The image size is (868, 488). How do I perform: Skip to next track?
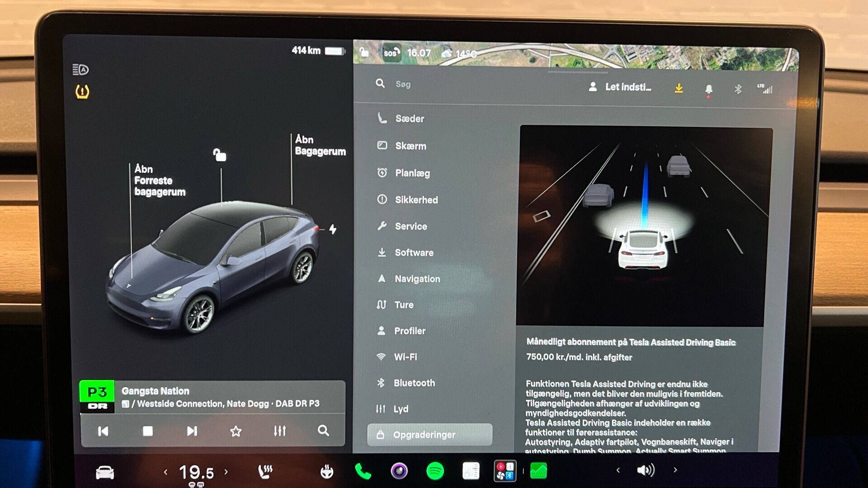[x=192, y=431]
